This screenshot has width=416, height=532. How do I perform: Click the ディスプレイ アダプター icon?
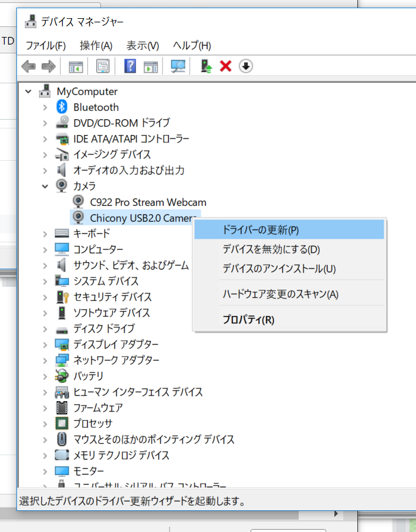pyautogui.click(x=62, y=344)
